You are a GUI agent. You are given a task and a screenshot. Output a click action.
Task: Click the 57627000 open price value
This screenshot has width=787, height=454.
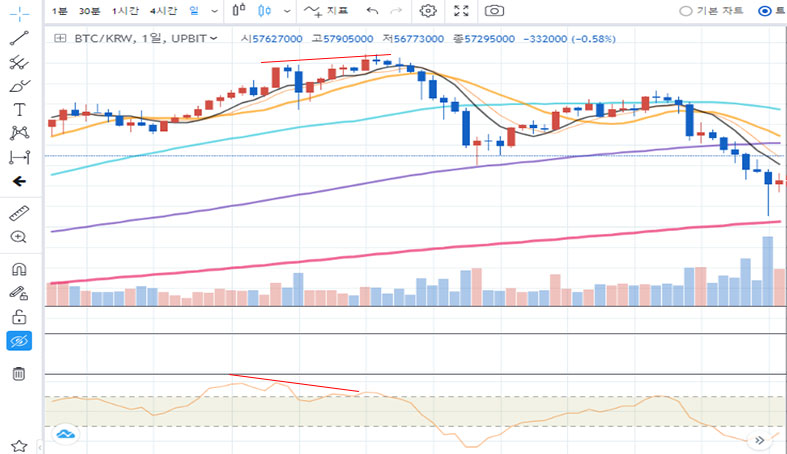(277, 39)
